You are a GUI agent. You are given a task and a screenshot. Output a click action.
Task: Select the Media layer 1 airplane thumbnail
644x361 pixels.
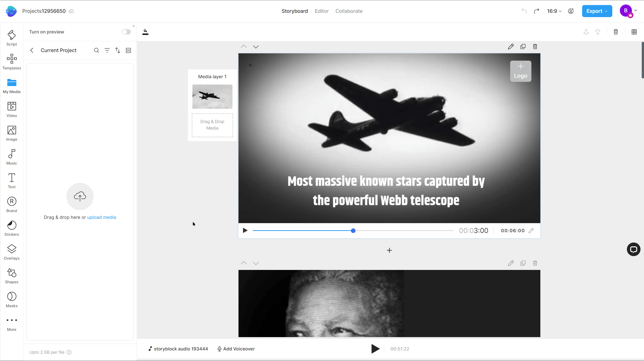click(212, 97)
